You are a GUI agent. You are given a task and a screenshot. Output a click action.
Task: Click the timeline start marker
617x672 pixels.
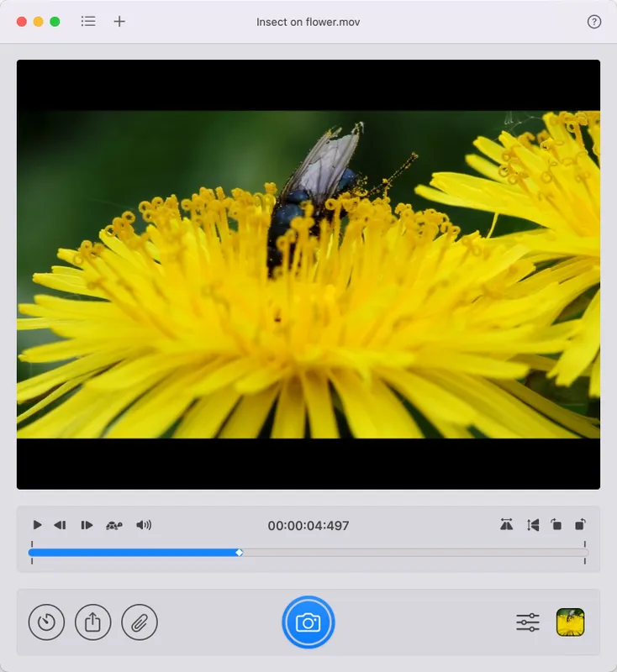coord(32,553)
